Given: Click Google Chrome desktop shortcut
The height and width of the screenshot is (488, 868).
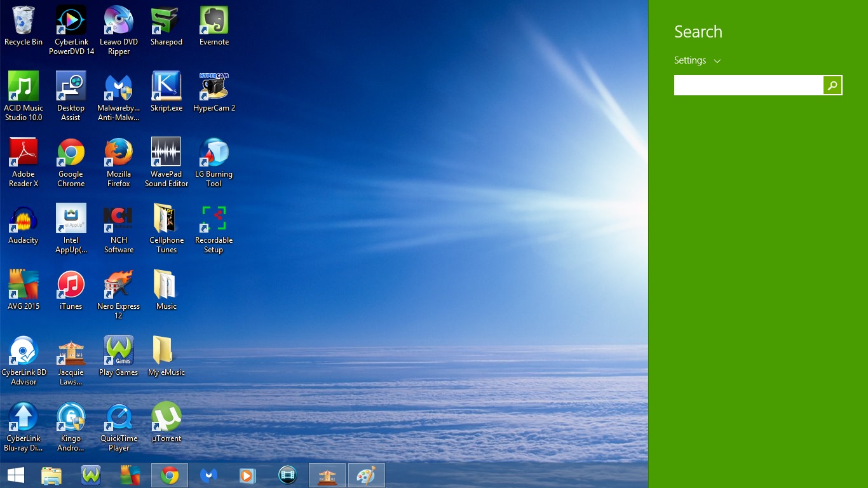Looking at the screenshot, I should click(71, 163).
